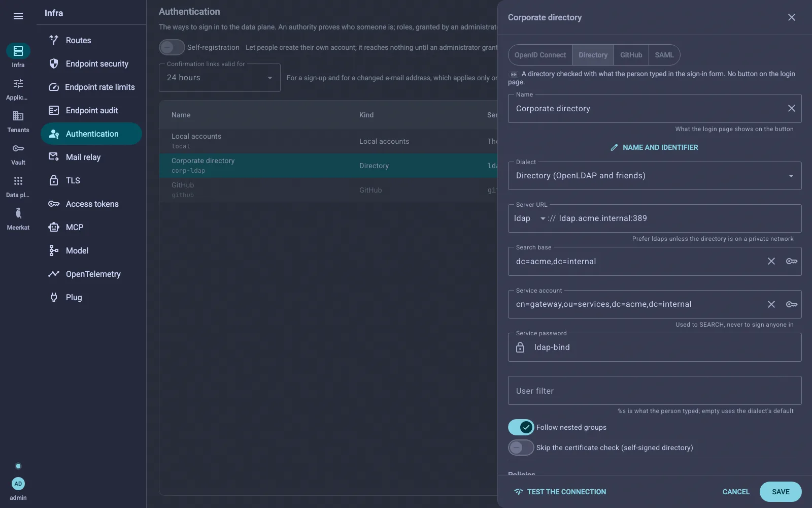This screenshot has height=508, width=812.
Task: Open Routes in the sidebar
Action: click(91, 40)
